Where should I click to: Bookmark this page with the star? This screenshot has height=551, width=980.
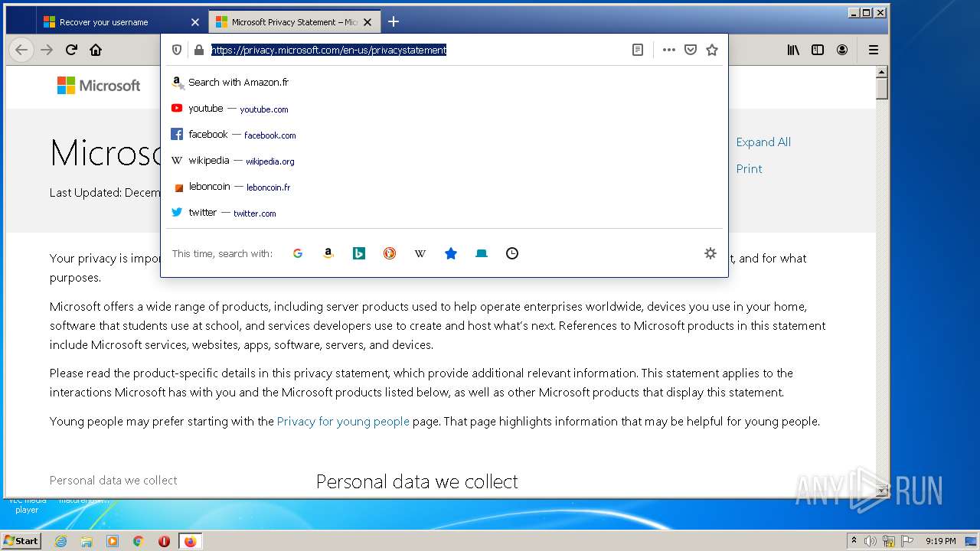712,50
